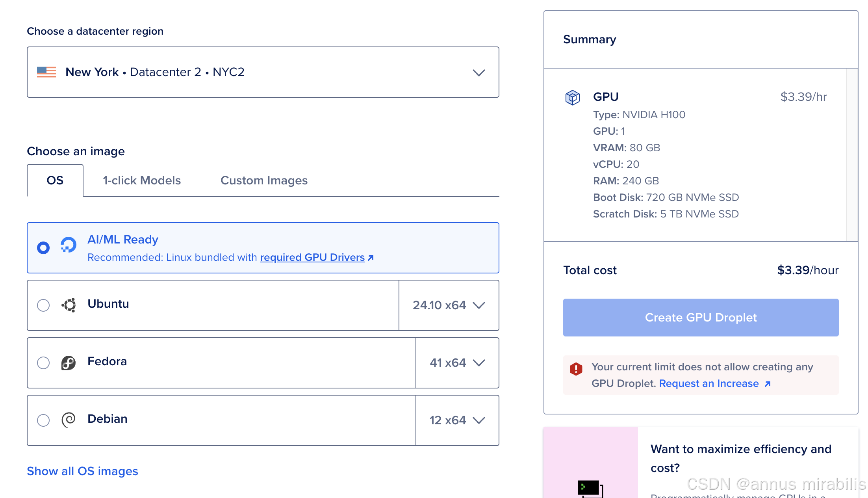Click the AI/ML Ready title text
Viewport: 868px width, 498px height.
click(x=123, y=240)
